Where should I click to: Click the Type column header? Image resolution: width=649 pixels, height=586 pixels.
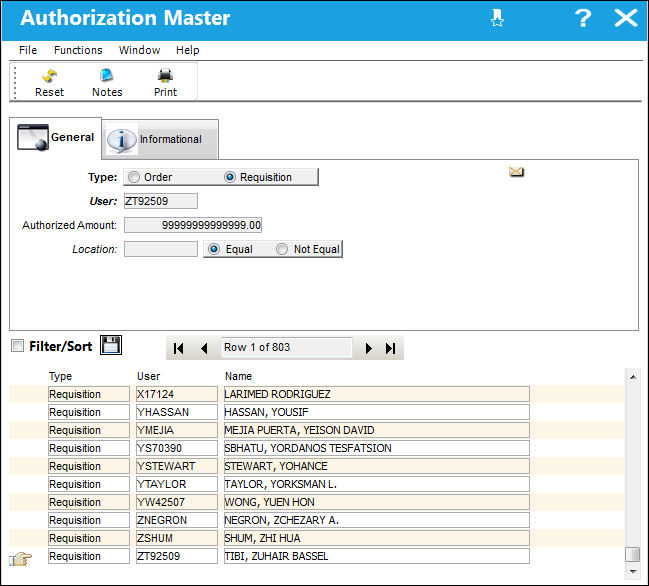point(60,376)
